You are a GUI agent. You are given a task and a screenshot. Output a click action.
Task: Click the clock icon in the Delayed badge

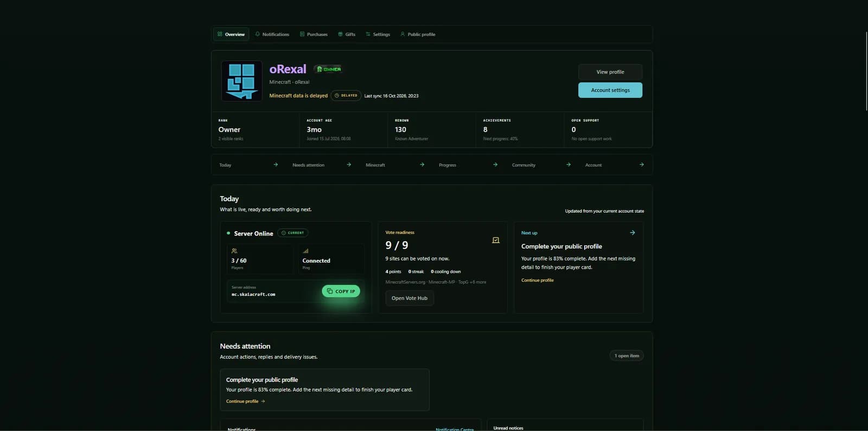tap(336, 96)
